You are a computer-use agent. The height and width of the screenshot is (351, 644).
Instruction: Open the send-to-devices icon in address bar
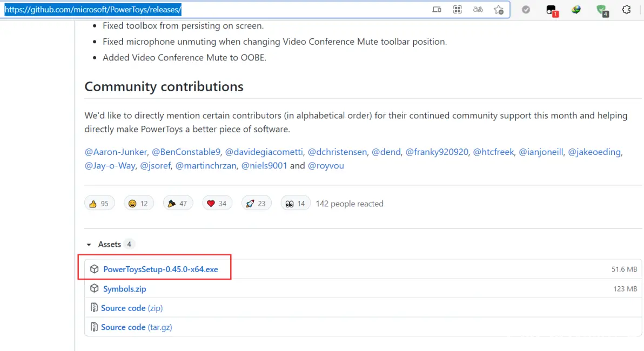(x=437, y=9)
